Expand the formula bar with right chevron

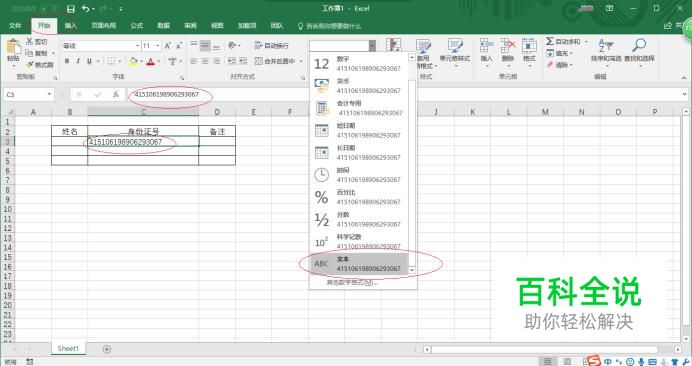pyautogui.click(x=684, y=94)
